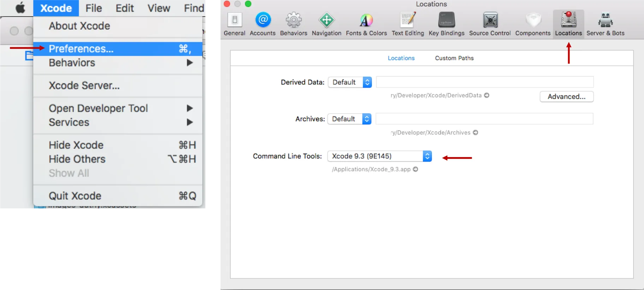Screen dimensions: 644x290
Task: Reveal DerivedData folder with arrow icon
Action: 487,95
